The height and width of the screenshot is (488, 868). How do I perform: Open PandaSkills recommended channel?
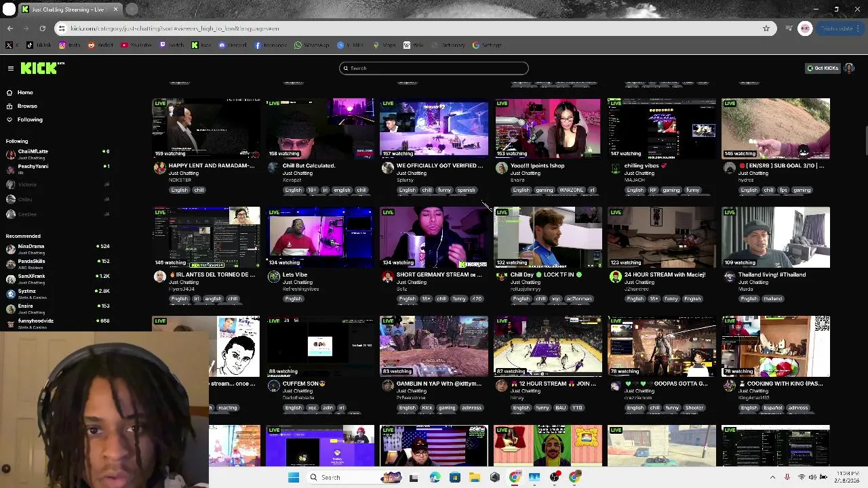click(58, 264)
